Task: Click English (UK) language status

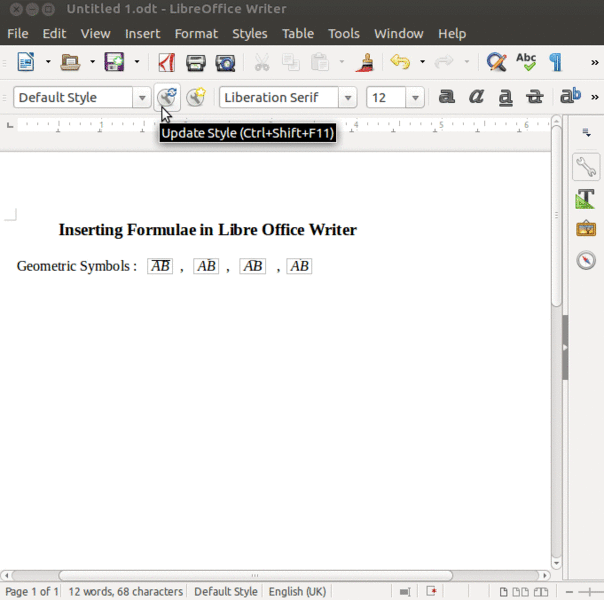Action: (x=297, y=591)
